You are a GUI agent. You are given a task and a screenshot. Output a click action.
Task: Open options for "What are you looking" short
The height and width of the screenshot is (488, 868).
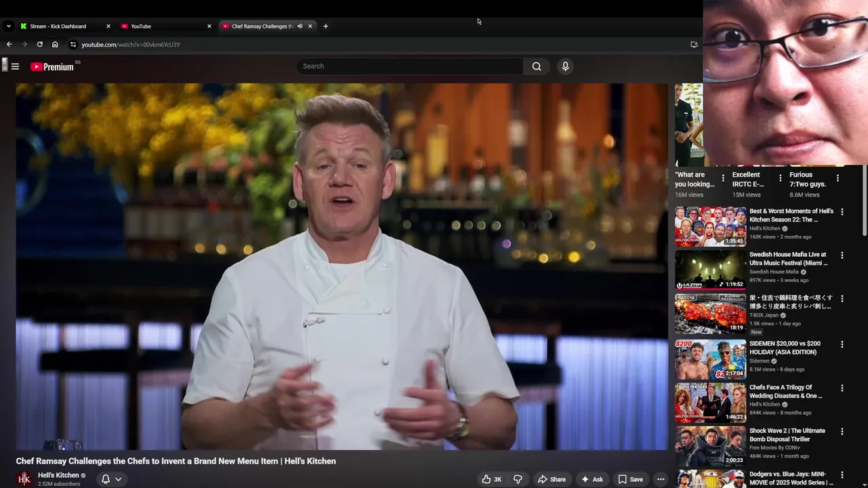pos(723,178)
